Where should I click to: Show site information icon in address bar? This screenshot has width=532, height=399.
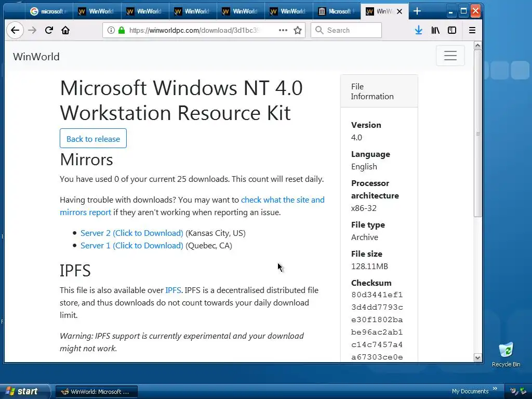111,30
